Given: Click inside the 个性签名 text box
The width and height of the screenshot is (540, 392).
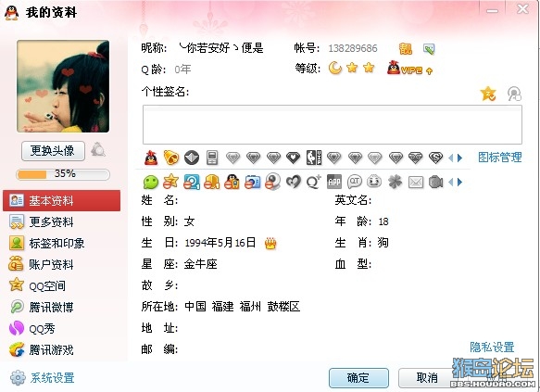Looking at the screenshot, I should click(x=333, y=125).
